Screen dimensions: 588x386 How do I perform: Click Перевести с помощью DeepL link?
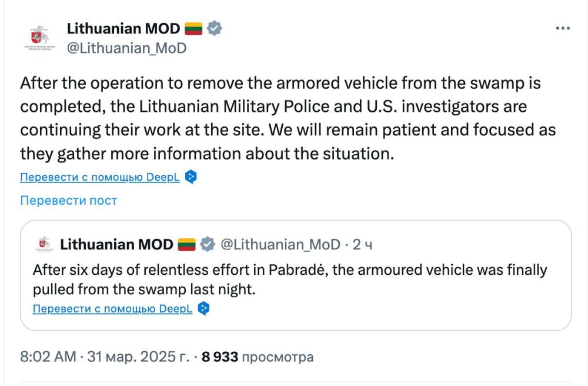coord(99,177)
